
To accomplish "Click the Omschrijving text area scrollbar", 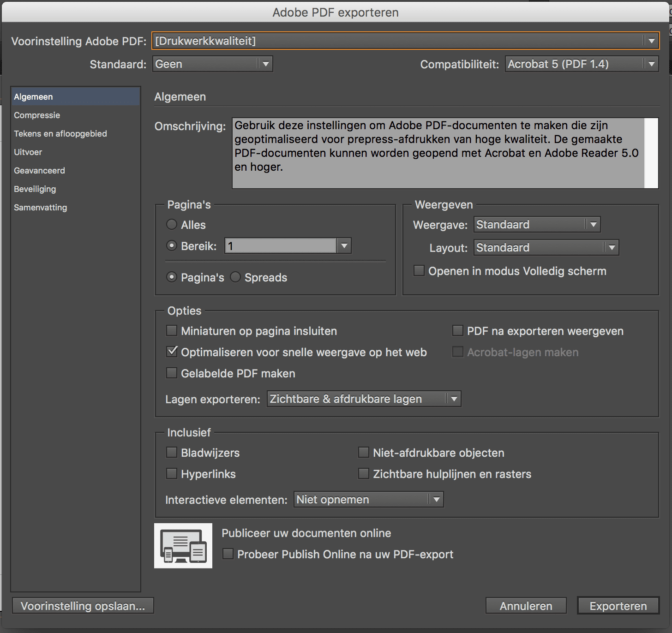I will [x=651, y=153].
